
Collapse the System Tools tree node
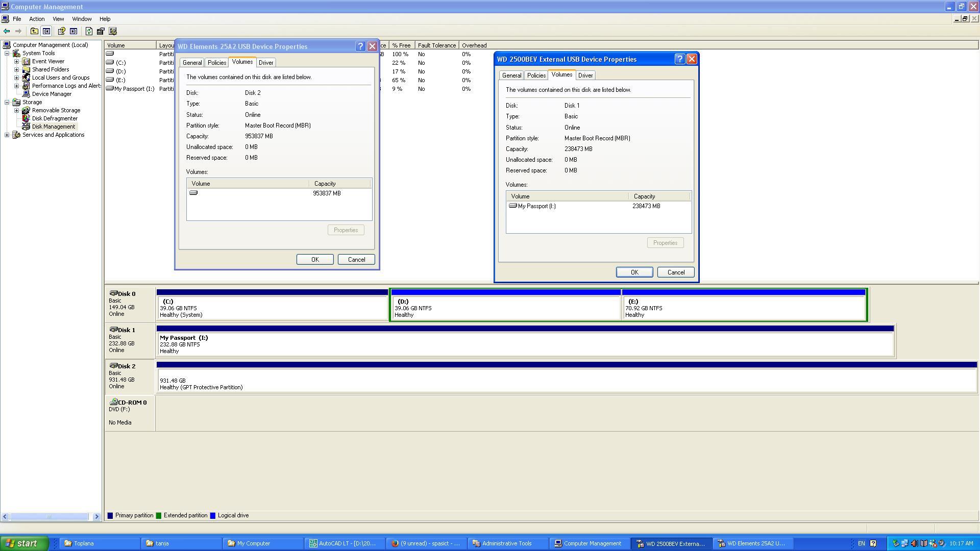pos(7,53)
